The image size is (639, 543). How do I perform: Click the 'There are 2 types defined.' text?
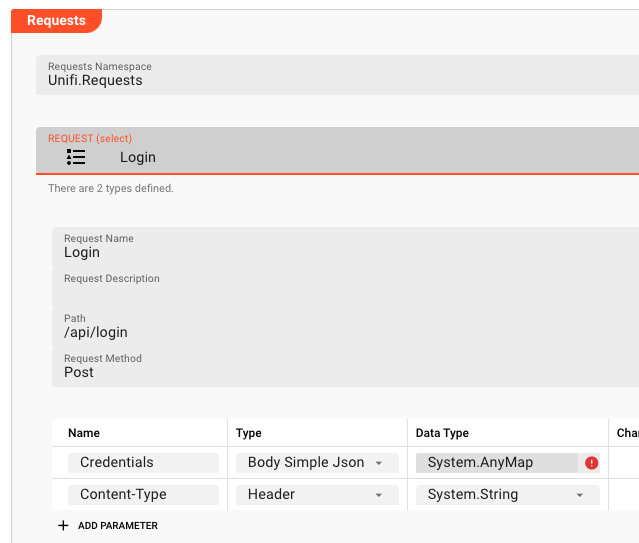pos(111,188)
